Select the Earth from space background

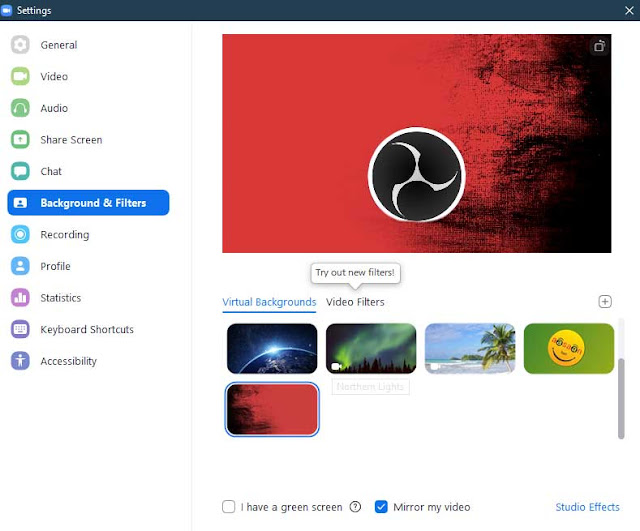point(272,349)
